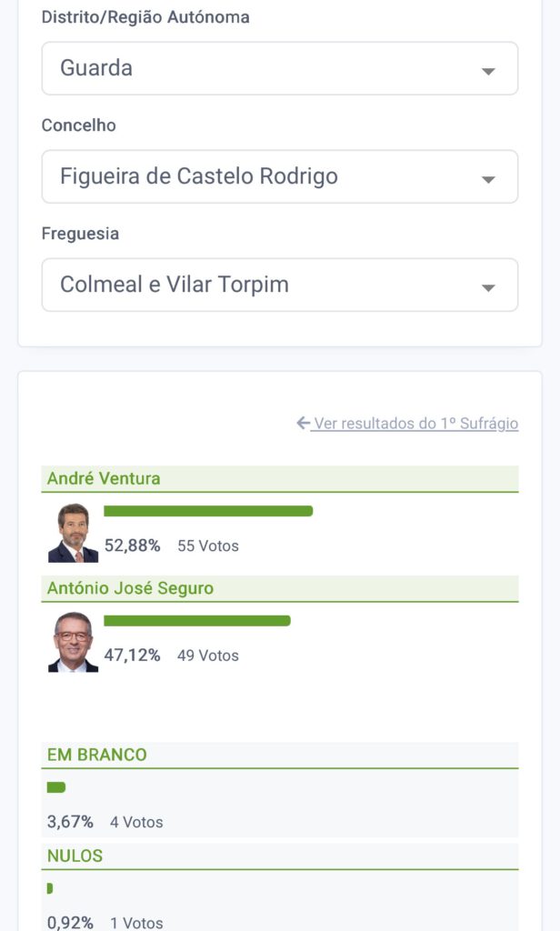The height and width of the screenshot is (931, 560).
Task: Click the small green EM BRANCO bar
Action: (56, 787)
